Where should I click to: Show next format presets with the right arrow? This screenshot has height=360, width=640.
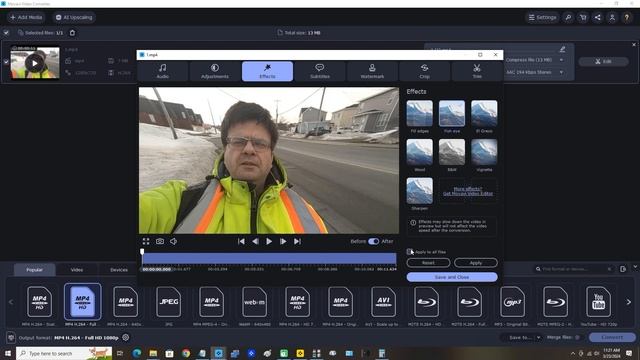pyautogui.click(x=629, y=302)
